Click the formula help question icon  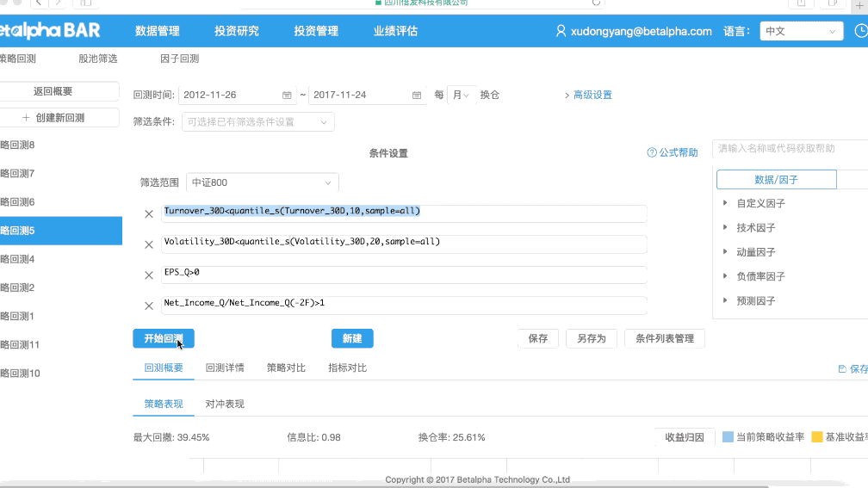(652, 152)
